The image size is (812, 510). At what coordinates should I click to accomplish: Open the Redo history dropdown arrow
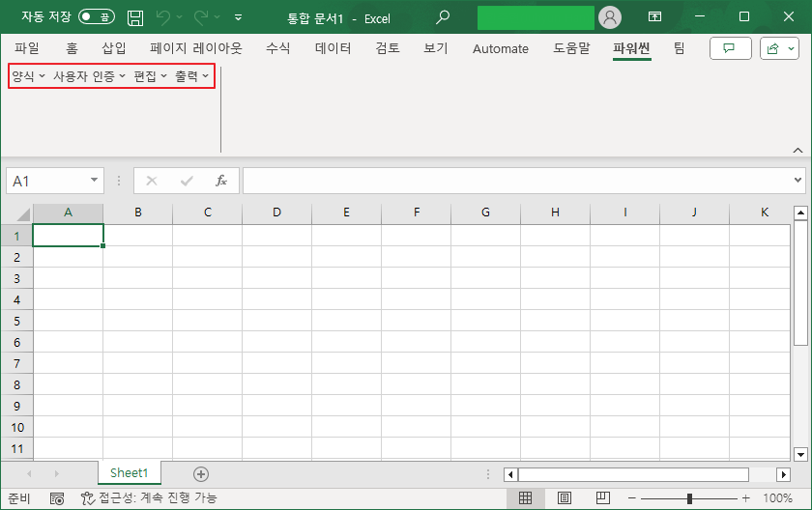point(217,17)
